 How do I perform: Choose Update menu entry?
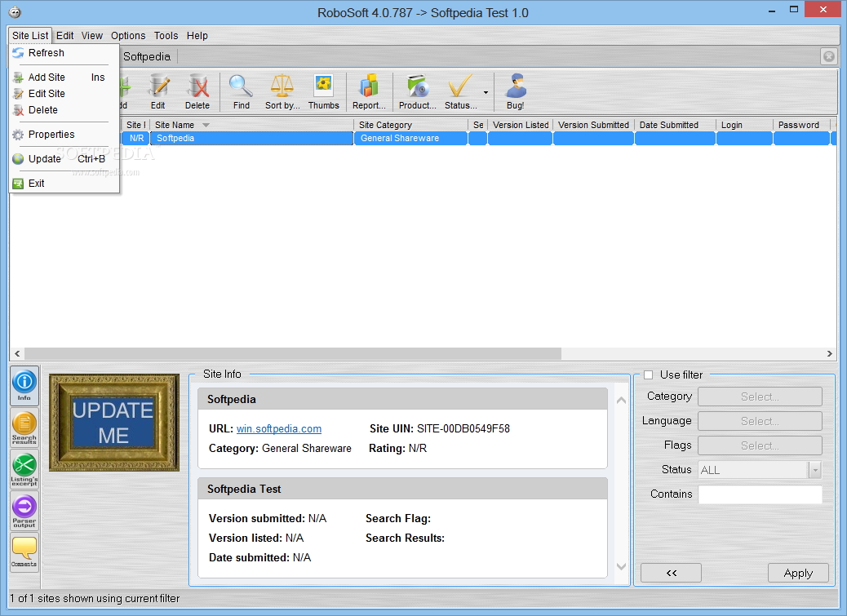pos(64,159)
